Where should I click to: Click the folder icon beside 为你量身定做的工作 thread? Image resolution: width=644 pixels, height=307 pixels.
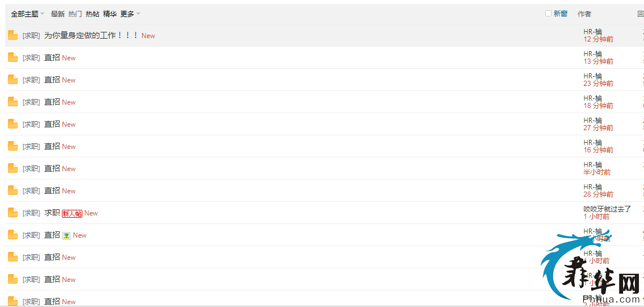(x=12, y=35)
